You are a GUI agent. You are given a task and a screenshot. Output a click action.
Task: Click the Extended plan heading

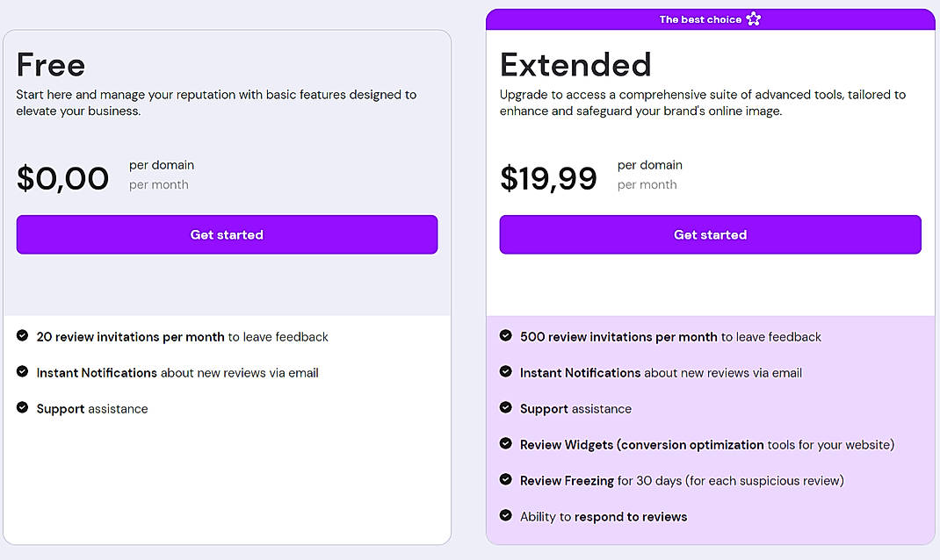click(575, 65)
